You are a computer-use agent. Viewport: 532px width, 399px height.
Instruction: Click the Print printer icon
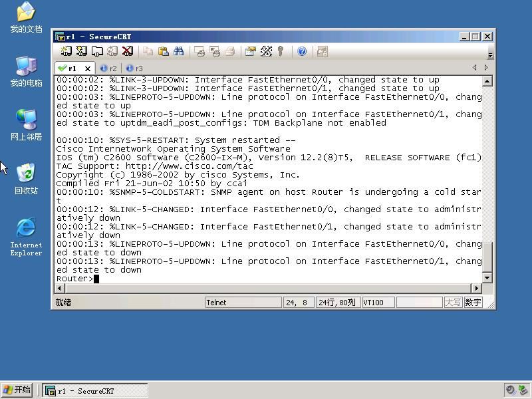tap(230, 51)
